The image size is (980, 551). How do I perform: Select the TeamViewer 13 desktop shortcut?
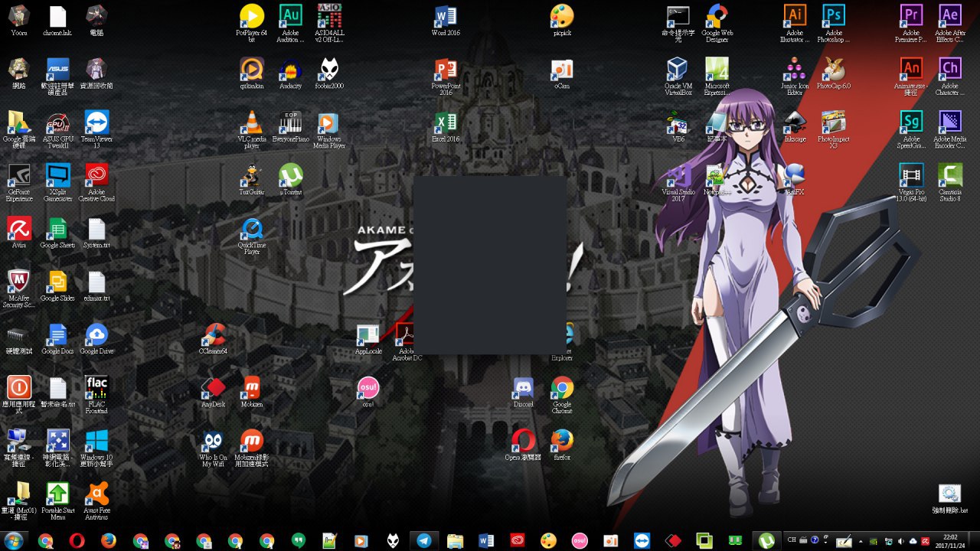tap(96, 123)
